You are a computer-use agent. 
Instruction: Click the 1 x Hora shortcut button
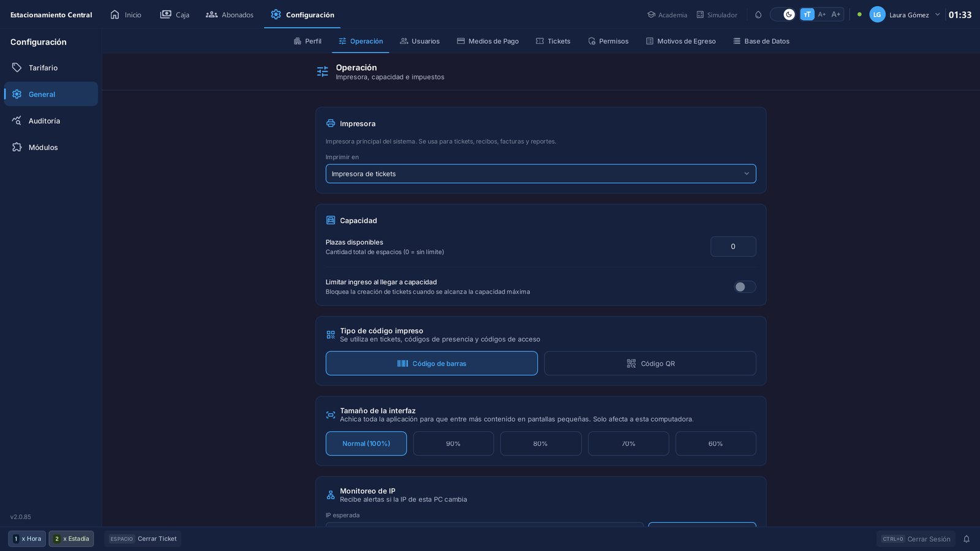27,539
